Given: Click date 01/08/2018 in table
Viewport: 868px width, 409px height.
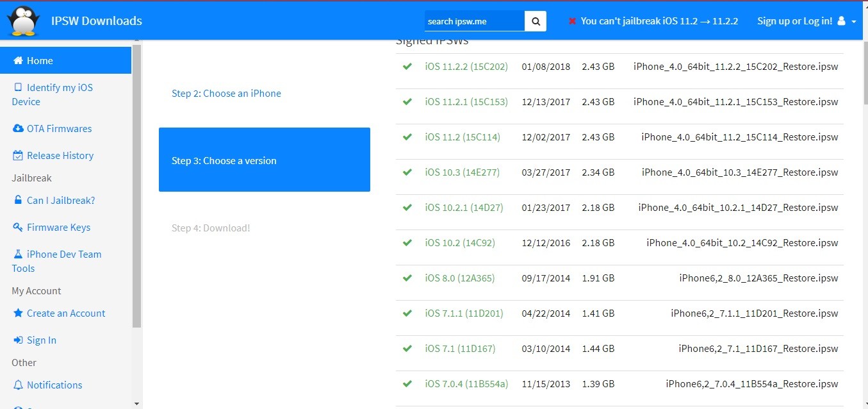Looking at the screenshot, I should (546, 66).
